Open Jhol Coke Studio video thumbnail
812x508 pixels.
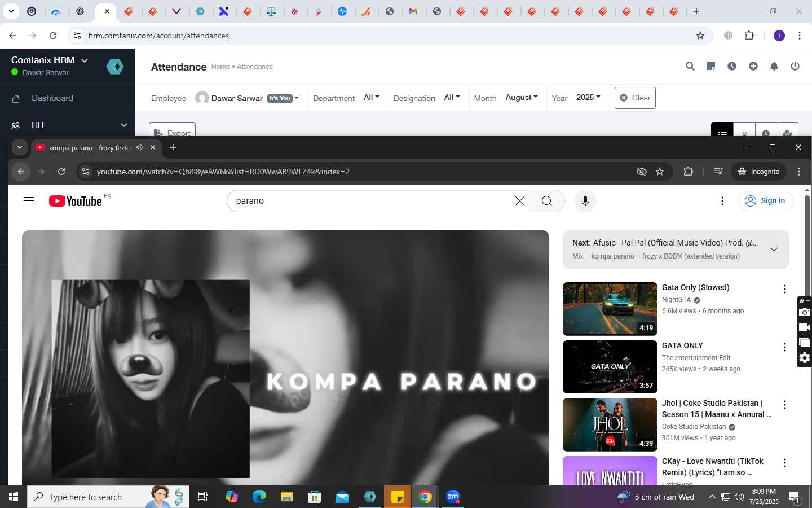tap(610, 424)
